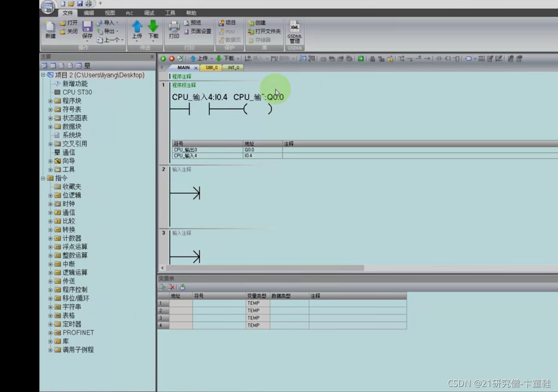Click the network 2 comment 输入注释
The height and width of the screenshot is (392, 558).
point(182,170)
